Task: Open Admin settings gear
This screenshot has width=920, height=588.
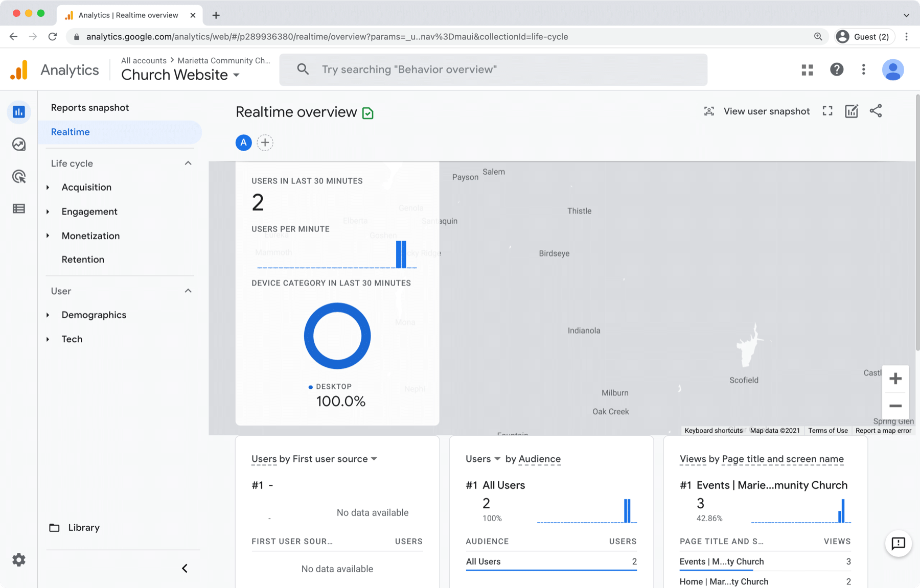Action: tap(19, 560)
